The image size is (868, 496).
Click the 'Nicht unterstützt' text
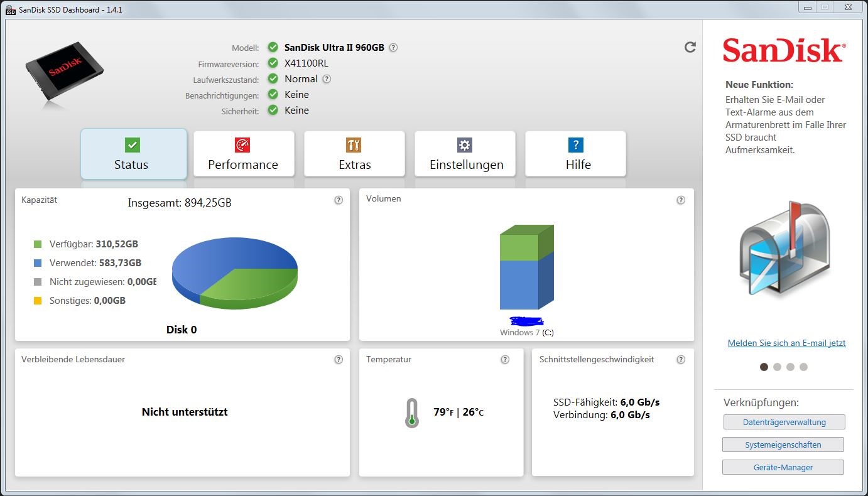(x=185, y=412)
